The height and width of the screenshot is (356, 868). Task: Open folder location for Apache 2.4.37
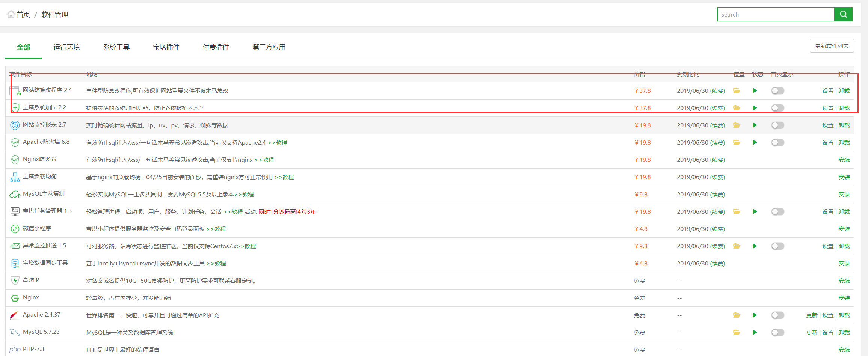point(737,315)
